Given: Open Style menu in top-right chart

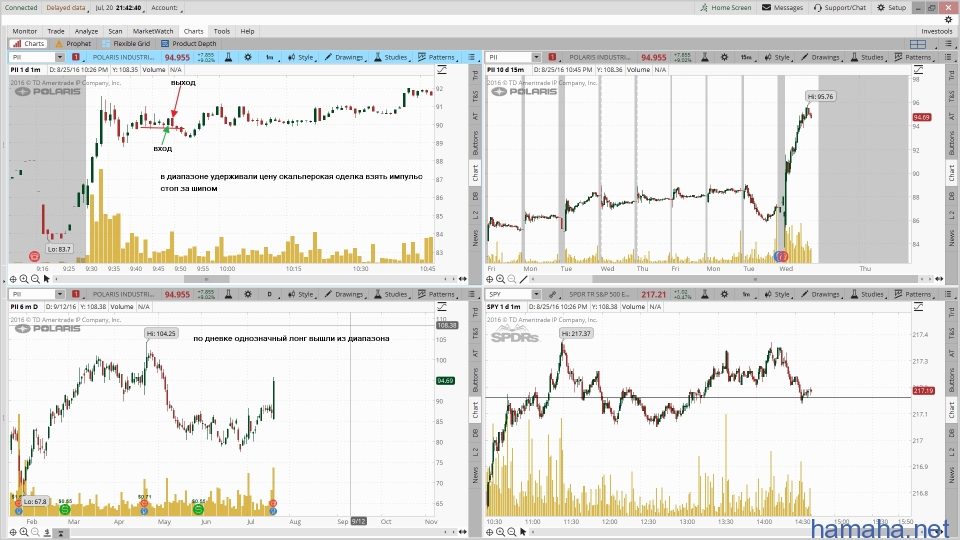Looking at the screenshot, I should click(x=778, y=57).
